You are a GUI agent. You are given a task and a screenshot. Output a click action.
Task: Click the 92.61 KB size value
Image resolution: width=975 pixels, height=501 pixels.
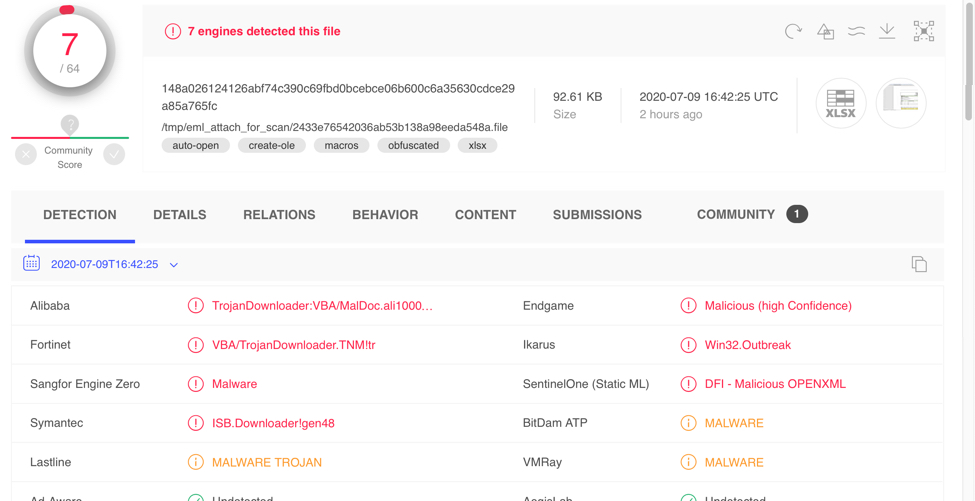point(578,97)
